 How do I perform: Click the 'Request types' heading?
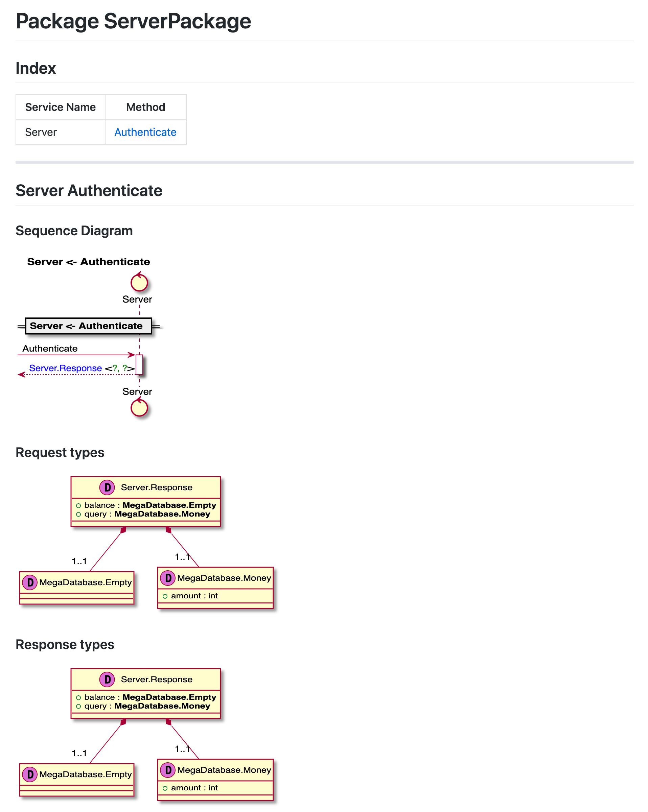tap(60, 452)
